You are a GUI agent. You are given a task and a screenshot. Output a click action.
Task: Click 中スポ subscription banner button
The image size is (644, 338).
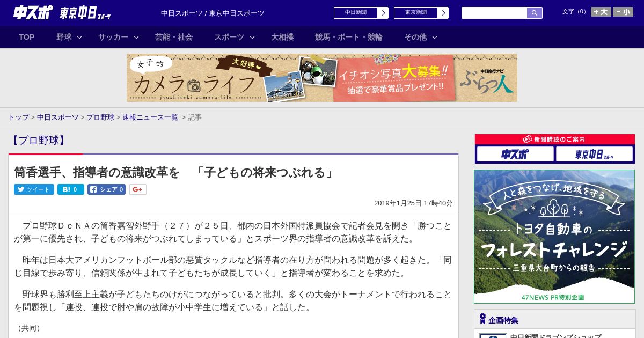[515, 155]
